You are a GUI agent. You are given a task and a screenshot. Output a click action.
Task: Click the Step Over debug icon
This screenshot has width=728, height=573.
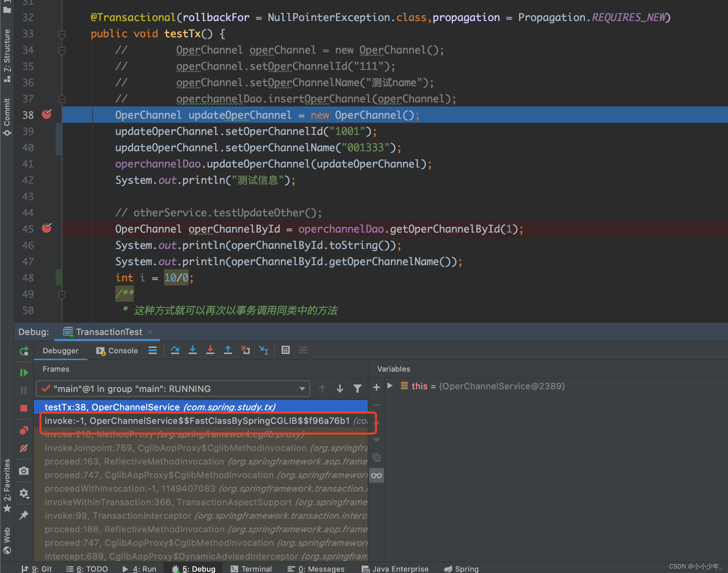[175, 350]
